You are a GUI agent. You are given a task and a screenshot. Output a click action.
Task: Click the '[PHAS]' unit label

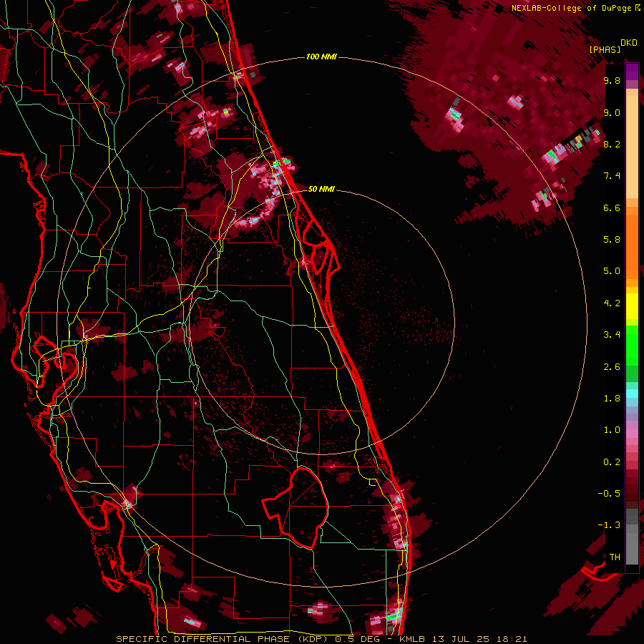[605, 49]
